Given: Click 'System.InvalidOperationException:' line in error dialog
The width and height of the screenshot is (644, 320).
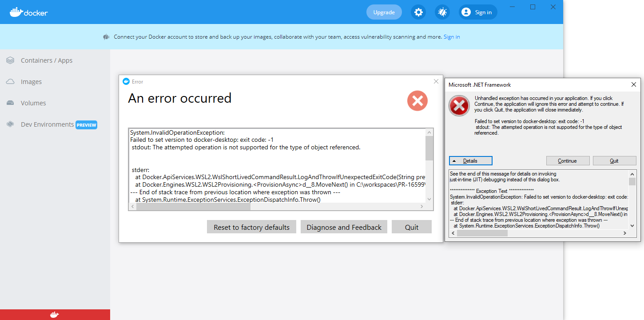Looking at the screenshot, I should 178,132.
